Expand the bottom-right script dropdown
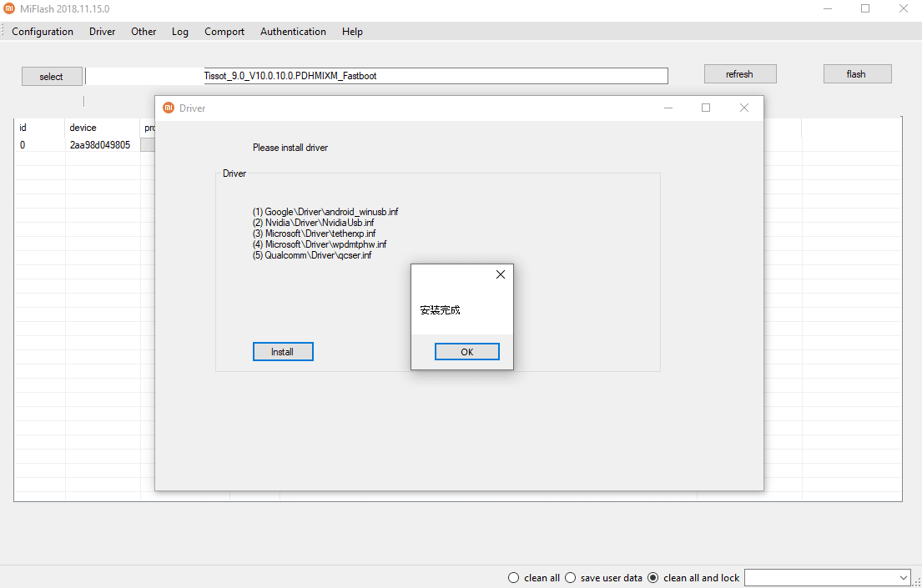The image size is (922, 588). (x=904, y=578)
